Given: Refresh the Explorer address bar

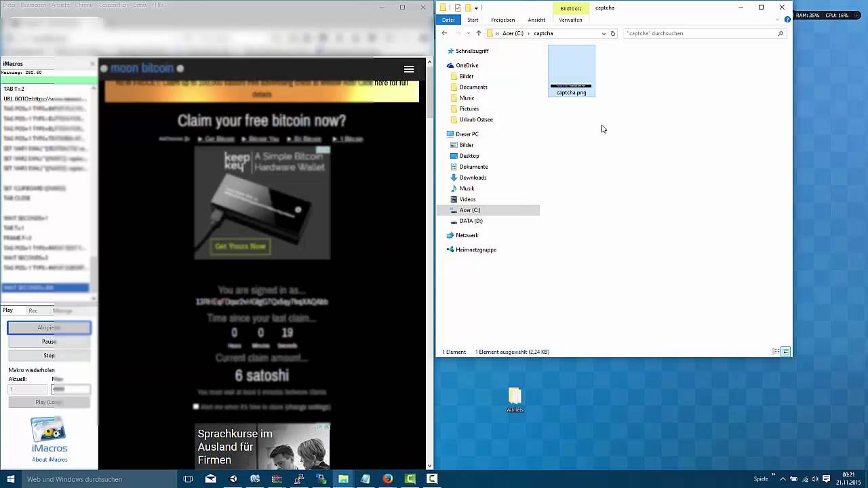Looking at the screenshot, I should coord(613,33).
